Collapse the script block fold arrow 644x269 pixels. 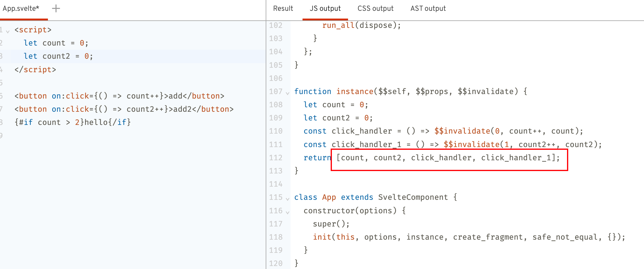pos(8,31)
